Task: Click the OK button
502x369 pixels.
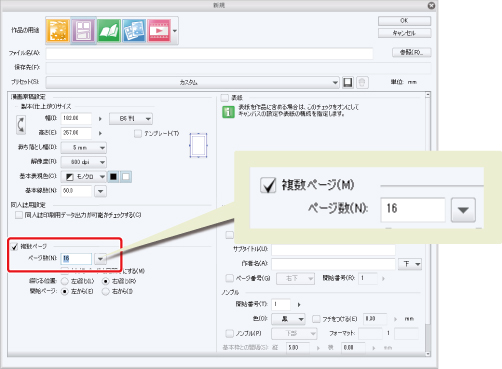Action: tap(404, 21)
